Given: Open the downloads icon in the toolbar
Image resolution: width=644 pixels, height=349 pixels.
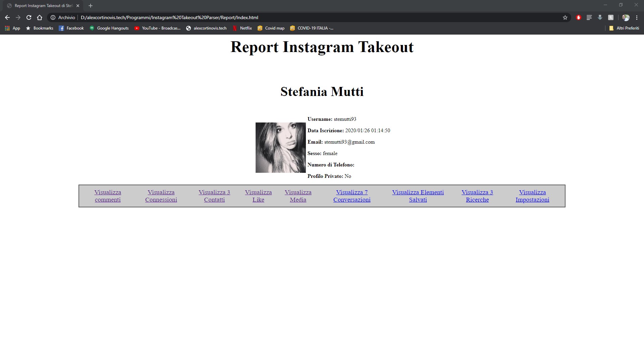Looking at the screenshot, I should point(599,17).
